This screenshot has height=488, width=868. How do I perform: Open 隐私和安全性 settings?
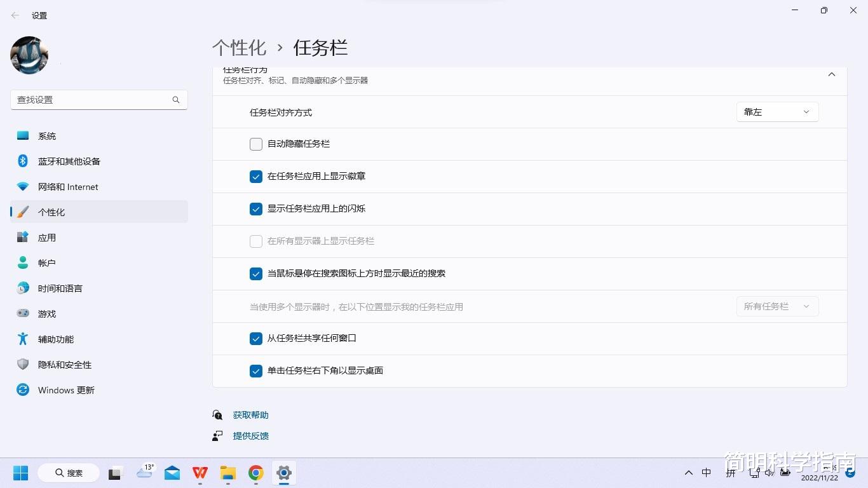[x=64, y=364]
